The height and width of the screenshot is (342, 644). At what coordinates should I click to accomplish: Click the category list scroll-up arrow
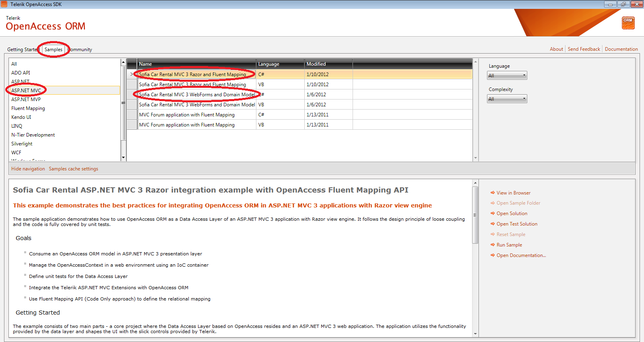click(123, 62)
